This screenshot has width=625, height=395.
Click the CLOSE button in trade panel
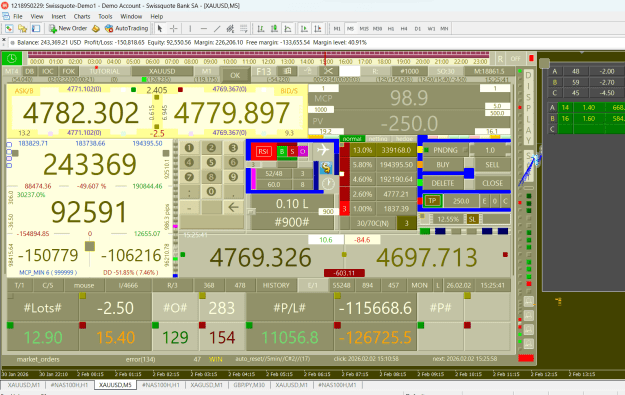pyautogui.click(x=492, y=183)
